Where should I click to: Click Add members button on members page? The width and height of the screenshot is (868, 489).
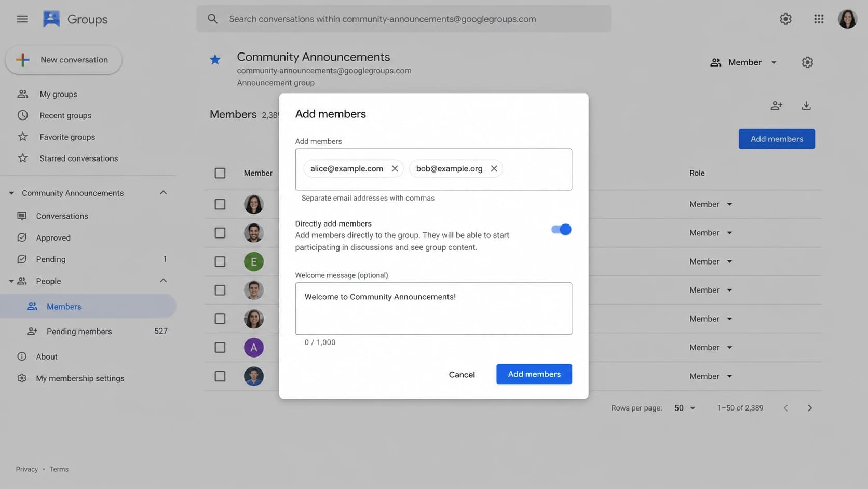[776, 139]
